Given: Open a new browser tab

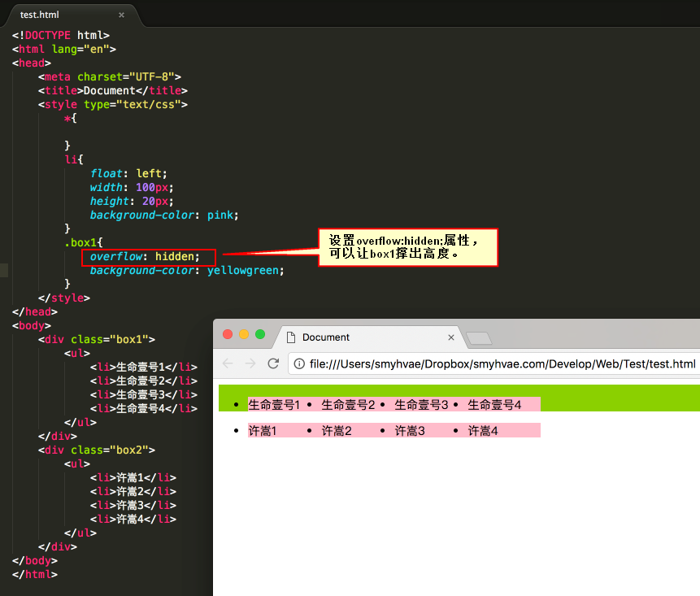Looking at the screenshot, I should coord(479,338).
